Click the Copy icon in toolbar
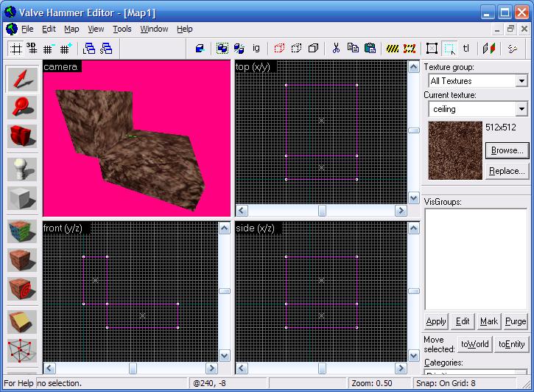Viewport: 534px width, 392px height. click(x=353, y=49)
